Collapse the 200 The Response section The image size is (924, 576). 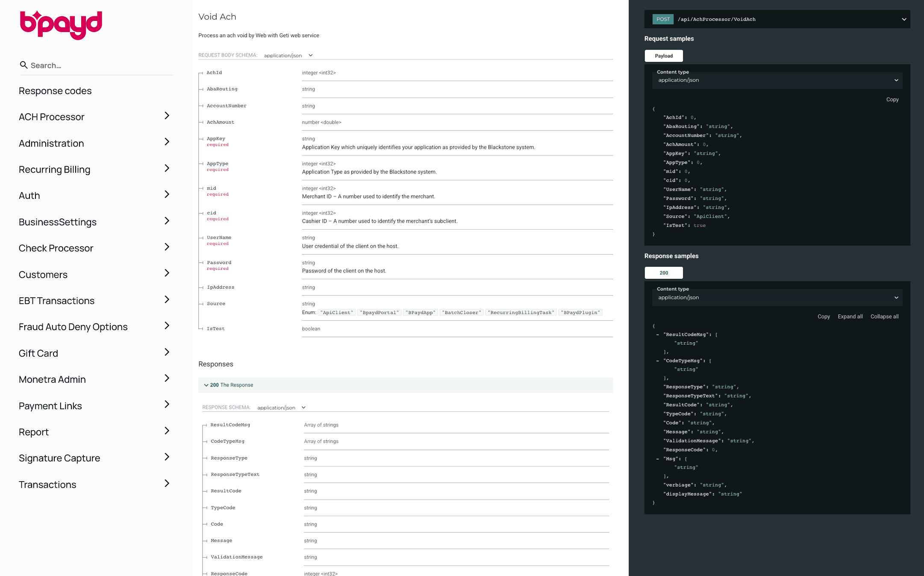point(406,385)
